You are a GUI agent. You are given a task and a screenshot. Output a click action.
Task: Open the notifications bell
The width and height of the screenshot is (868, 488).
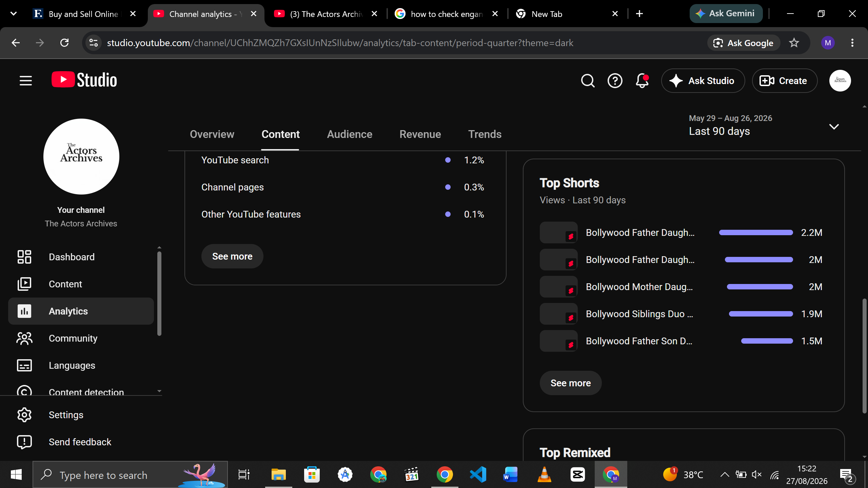642,81
